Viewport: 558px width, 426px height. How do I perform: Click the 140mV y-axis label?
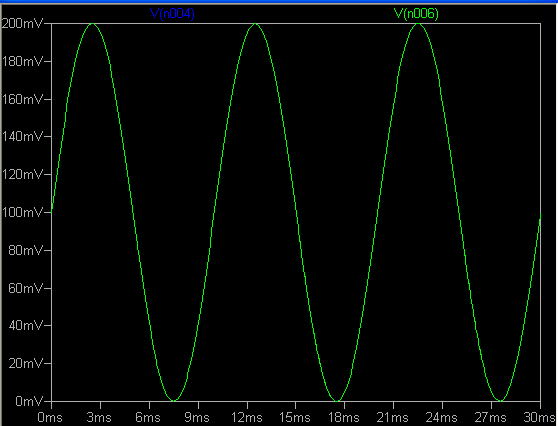coord(22,136)
